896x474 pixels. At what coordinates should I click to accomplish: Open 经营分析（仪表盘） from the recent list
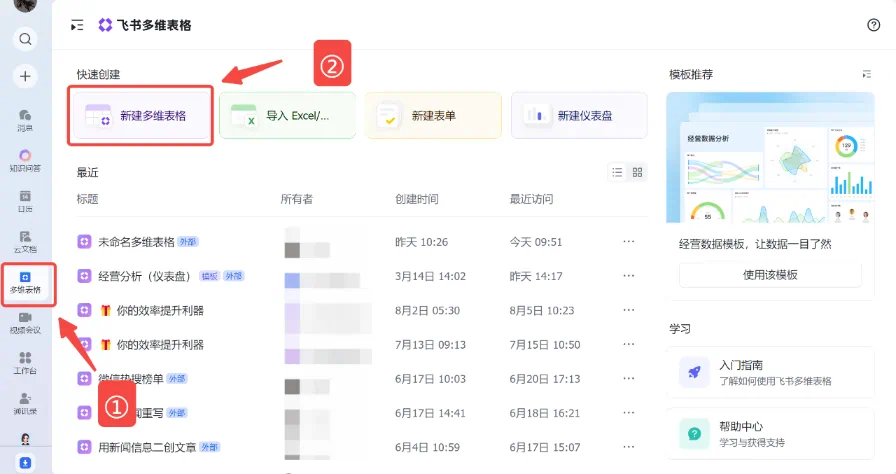146,276
